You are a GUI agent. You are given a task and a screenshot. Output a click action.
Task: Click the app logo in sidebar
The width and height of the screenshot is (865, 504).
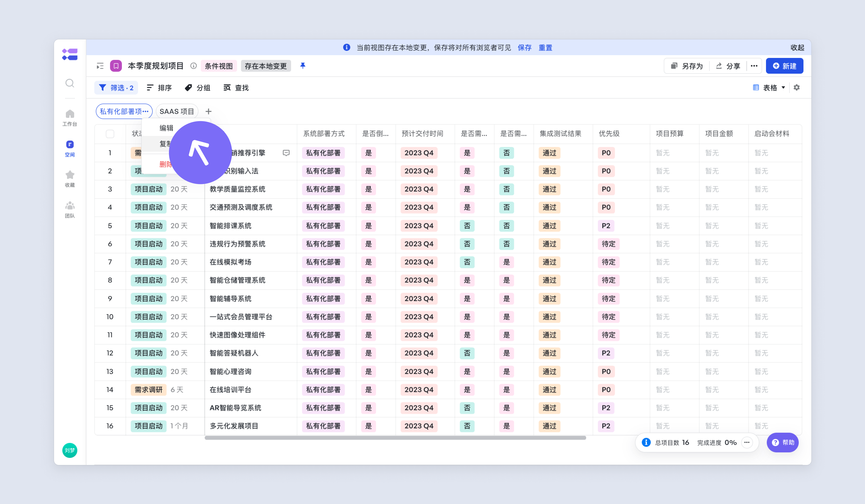point(70,54)
